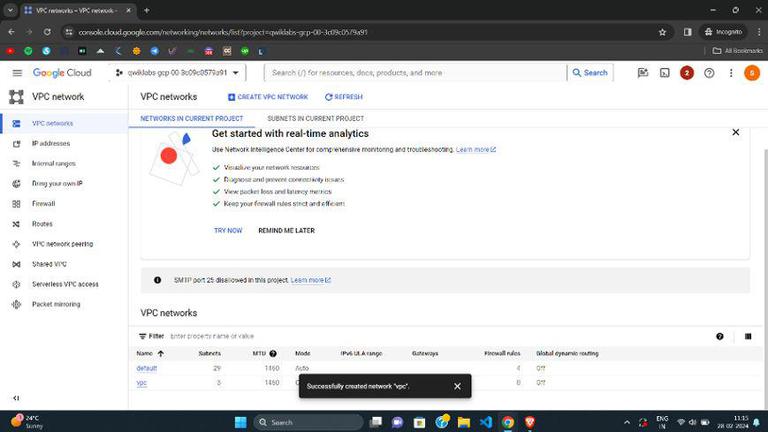Click the Windows taskbar Search box
The height and width of the screenshot is (432, 768).
(x=309, y=422)
